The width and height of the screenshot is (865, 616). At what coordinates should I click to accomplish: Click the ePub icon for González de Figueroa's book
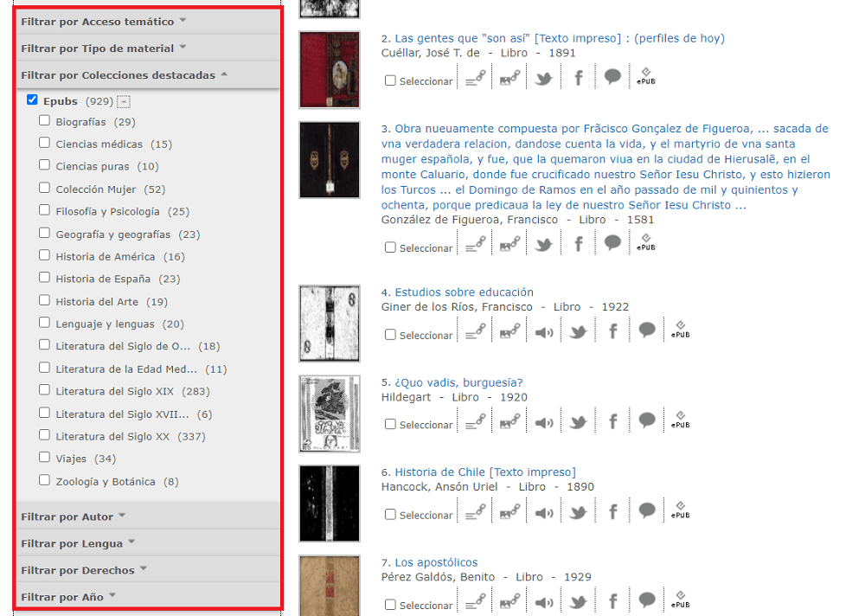pos(646,243)
